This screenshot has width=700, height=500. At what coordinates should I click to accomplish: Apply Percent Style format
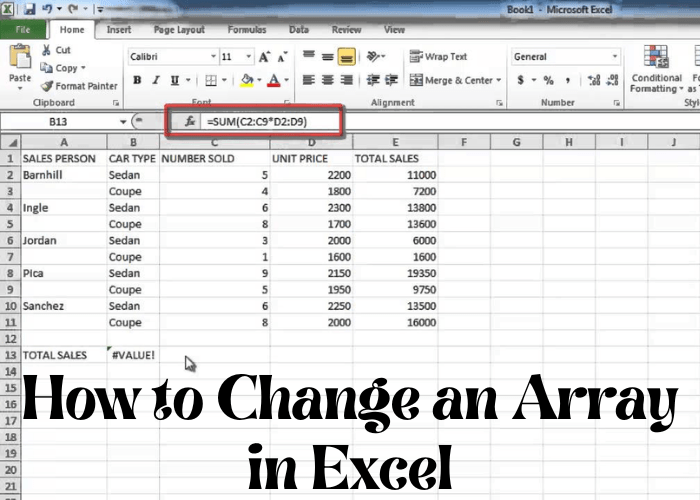coord(549,80)
